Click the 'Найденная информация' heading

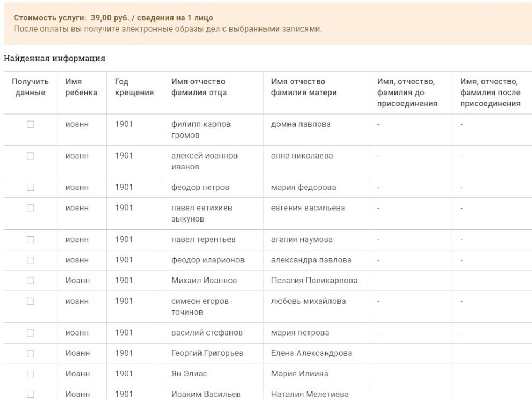point(54,58)
